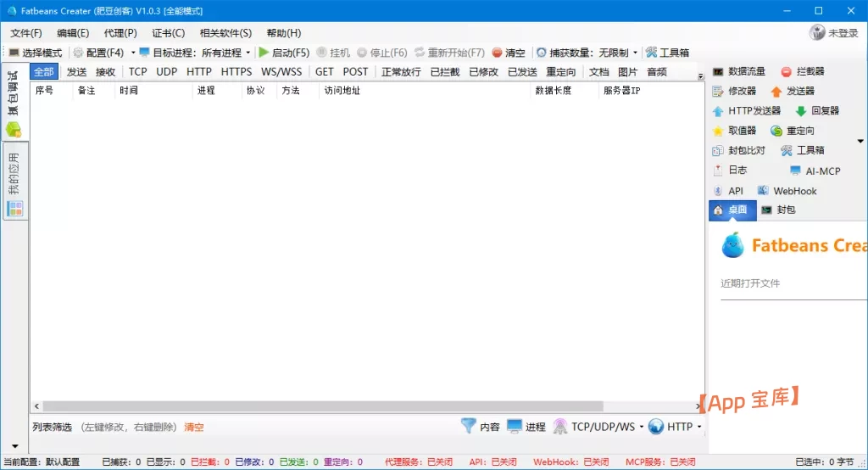Open the 帮助(H) menu
The height and width of the screenshot is (470, 868).
pos(284,33)
